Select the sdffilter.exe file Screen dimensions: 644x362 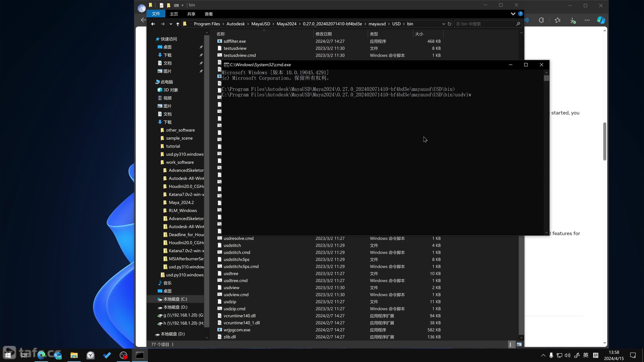pos(234,41)
